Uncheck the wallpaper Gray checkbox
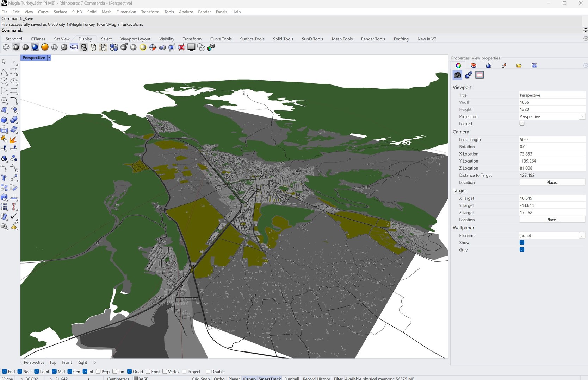 (522, 250)
